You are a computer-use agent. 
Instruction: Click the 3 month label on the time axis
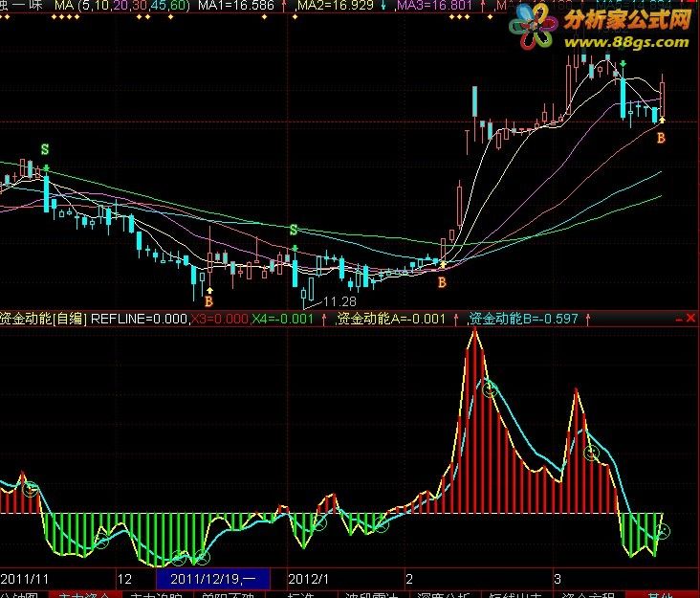[558, 579]
